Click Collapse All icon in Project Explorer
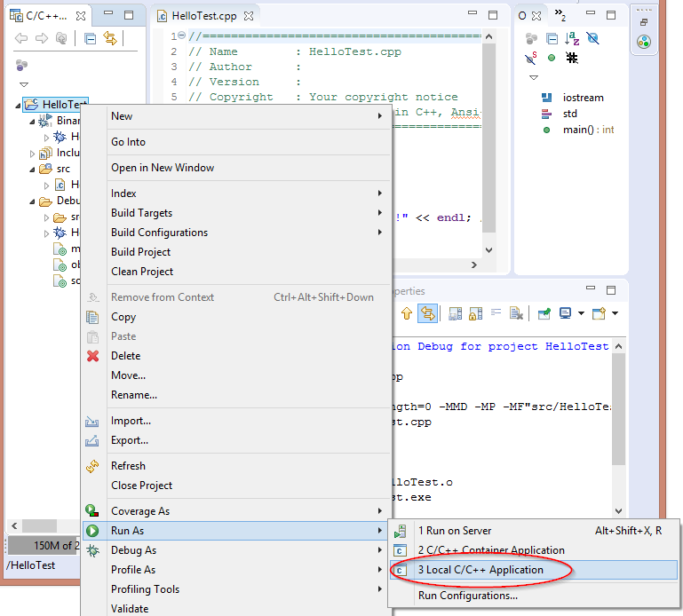The width and height of the screenshot is (683, 616). tap(90, 38)
